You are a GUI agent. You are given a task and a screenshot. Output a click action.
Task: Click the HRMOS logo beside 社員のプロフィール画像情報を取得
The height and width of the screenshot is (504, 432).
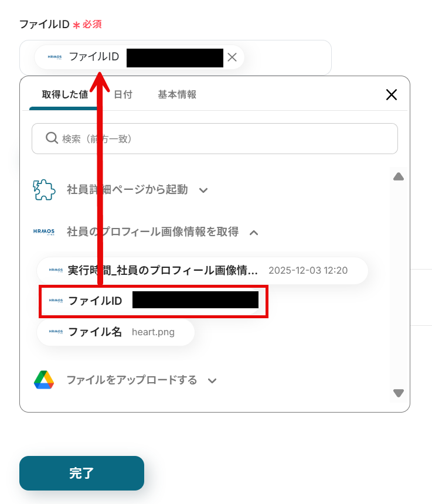pyautogui.click(x=44, y=231)
